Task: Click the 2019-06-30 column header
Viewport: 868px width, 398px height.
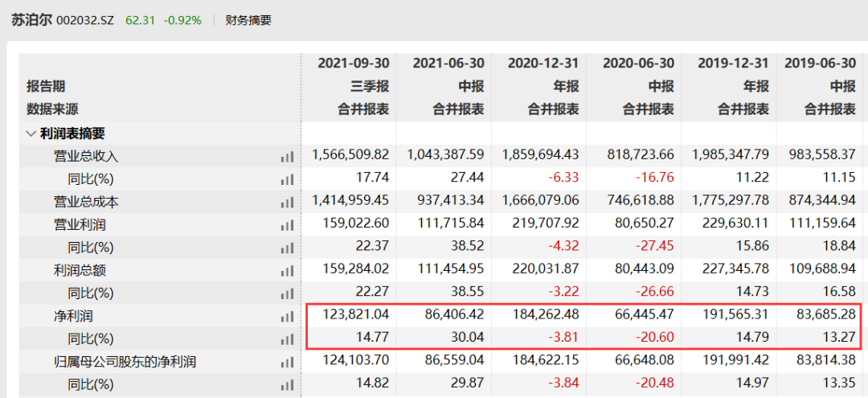Action: pos(820,63)
